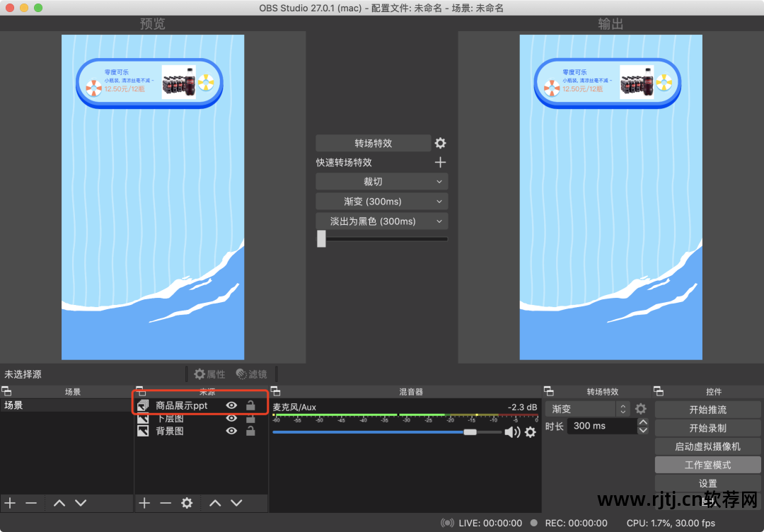Image resolution: width=764 pixels, height=532 pixels.
Task: Click the 麦克风/Aux volume slider handle
Action: (470, 432)
